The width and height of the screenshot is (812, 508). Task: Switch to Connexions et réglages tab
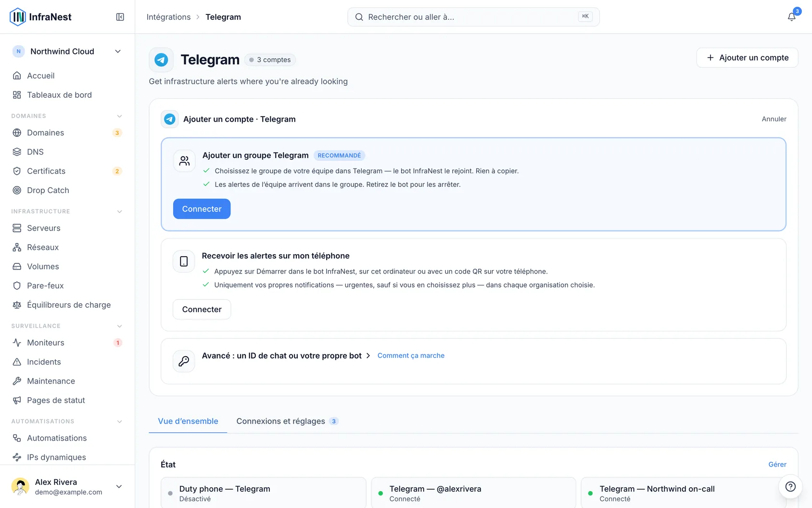(x=287, y=421)
